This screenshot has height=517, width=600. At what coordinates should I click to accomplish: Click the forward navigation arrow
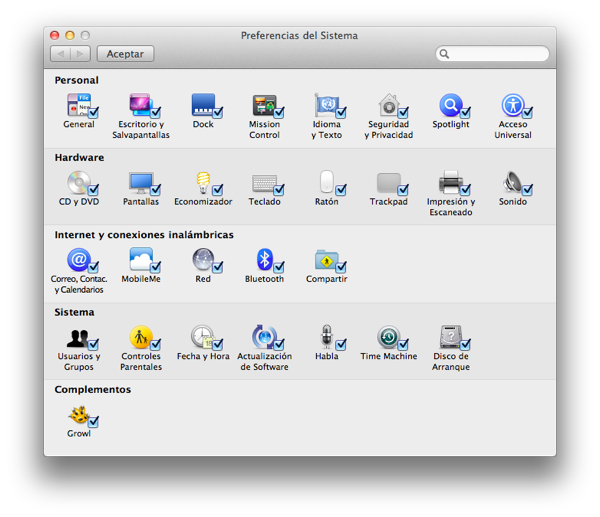(80, 54)
